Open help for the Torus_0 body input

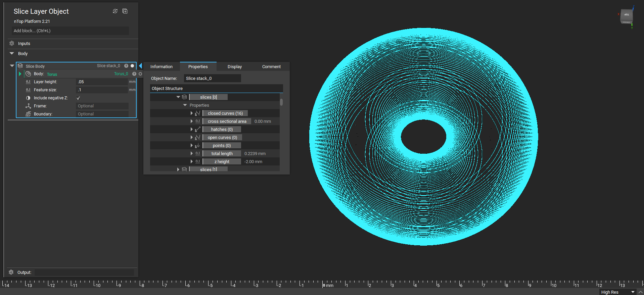[134, 74]
